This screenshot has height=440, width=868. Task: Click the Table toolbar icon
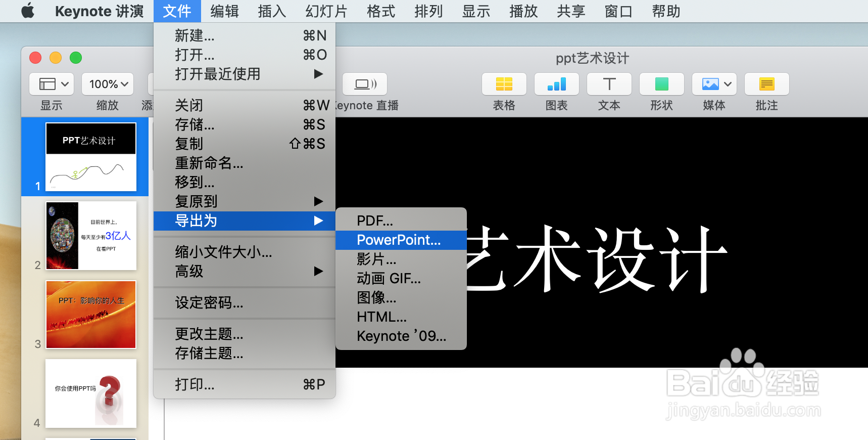click(x=504, y=84)
